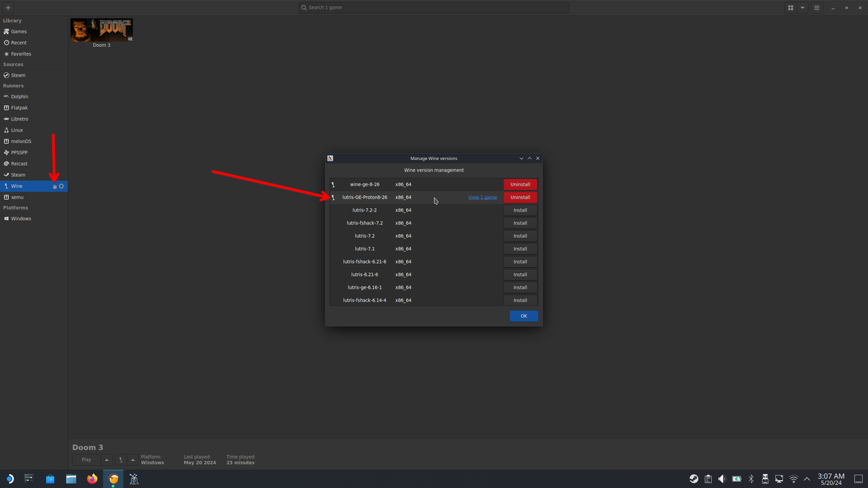This screenshot has width=868, height=488.
Task: Pick the Linux runner entry
Action: [34, 130]
